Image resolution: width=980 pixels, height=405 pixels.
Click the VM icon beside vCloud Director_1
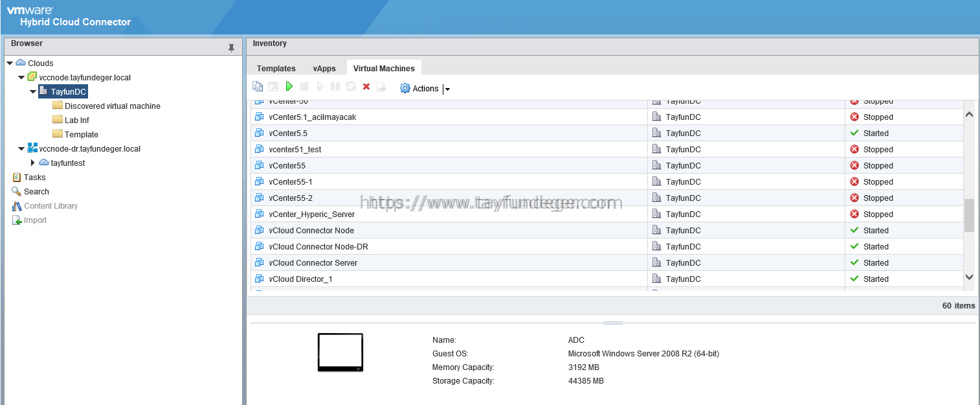click(x=260, y=279)
